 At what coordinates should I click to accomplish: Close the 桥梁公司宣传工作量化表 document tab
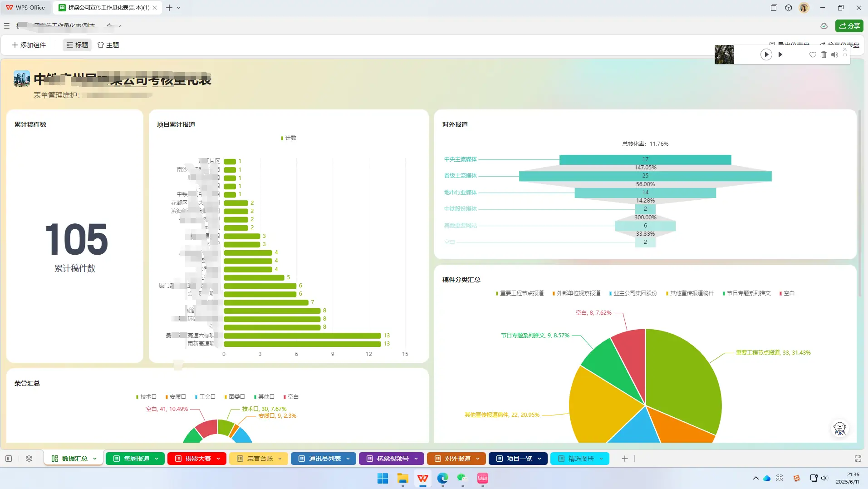pyautogui.click(x=155, y=8)
